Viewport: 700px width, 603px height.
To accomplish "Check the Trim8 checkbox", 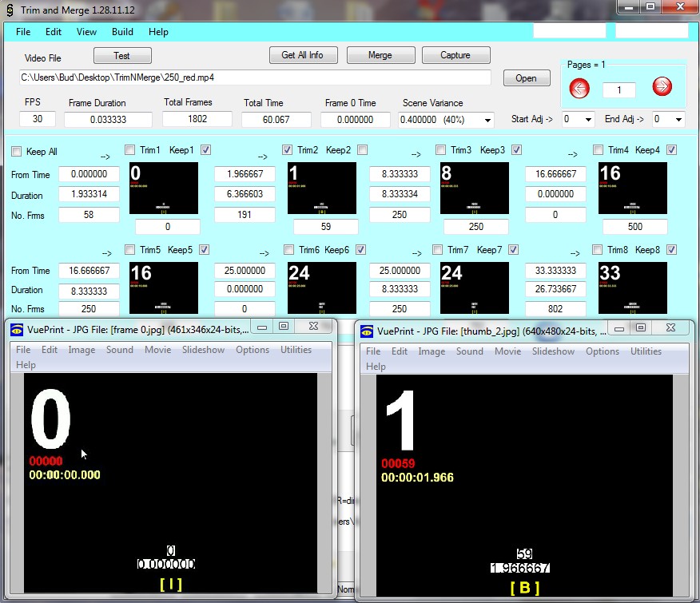I will point(597,249).
